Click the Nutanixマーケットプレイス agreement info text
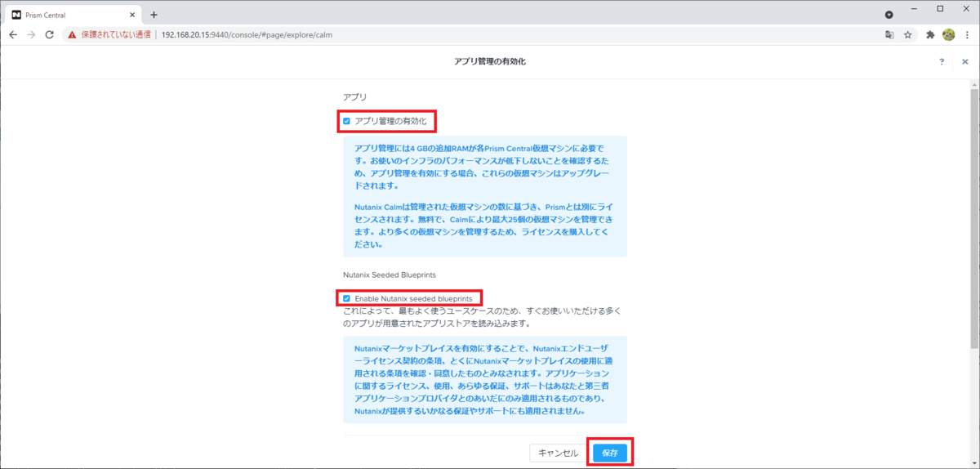Image resolution: width=980 pixels, height=469 pixels. (485, 379)
